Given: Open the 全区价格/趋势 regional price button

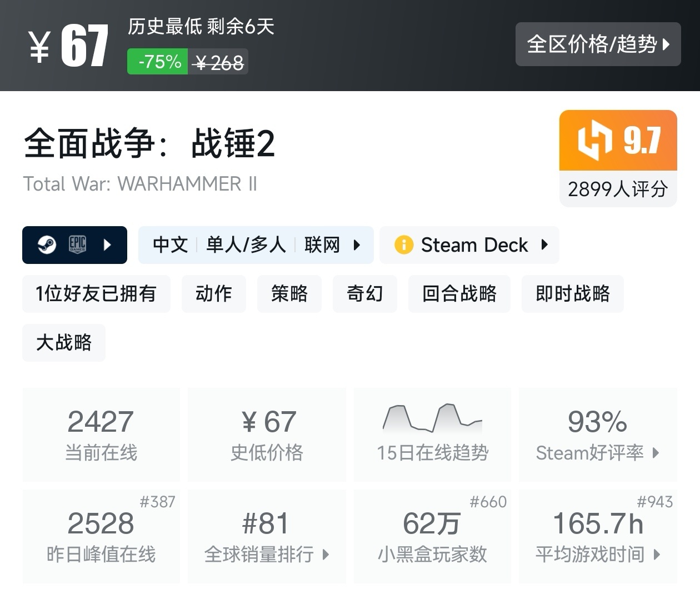Looking at the screenshot, I should click(598, 44).
